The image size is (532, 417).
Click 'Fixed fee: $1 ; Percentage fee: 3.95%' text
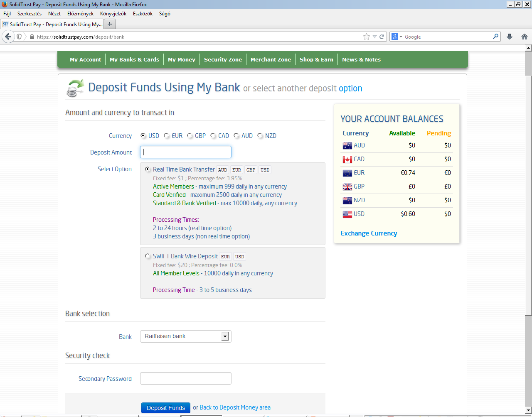click(x=197, y=178)
